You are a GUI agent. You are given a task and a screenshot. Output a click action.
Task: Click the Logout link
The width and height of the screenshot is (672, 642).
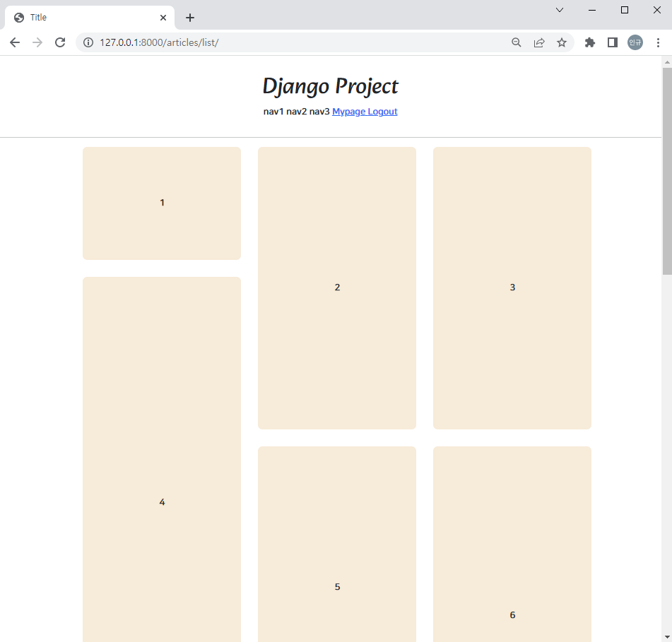[x=382, y=112]
